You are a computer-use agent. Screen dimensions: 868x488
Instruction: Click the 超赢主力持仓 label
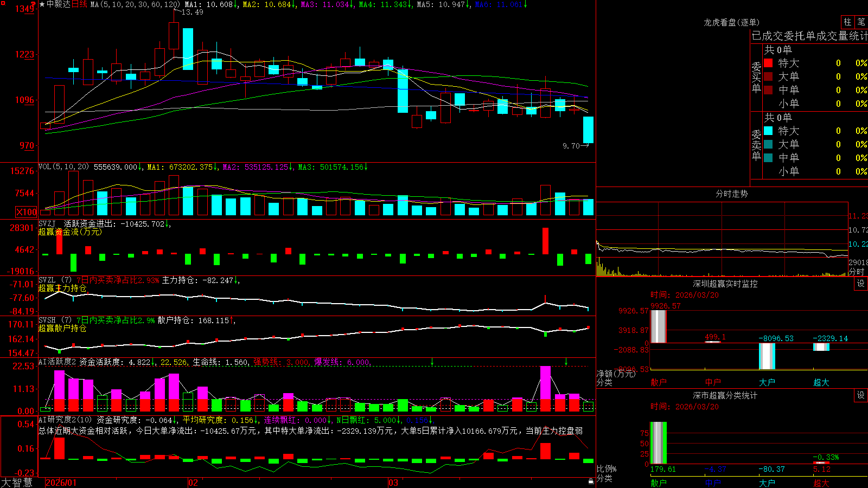[63, 288]
